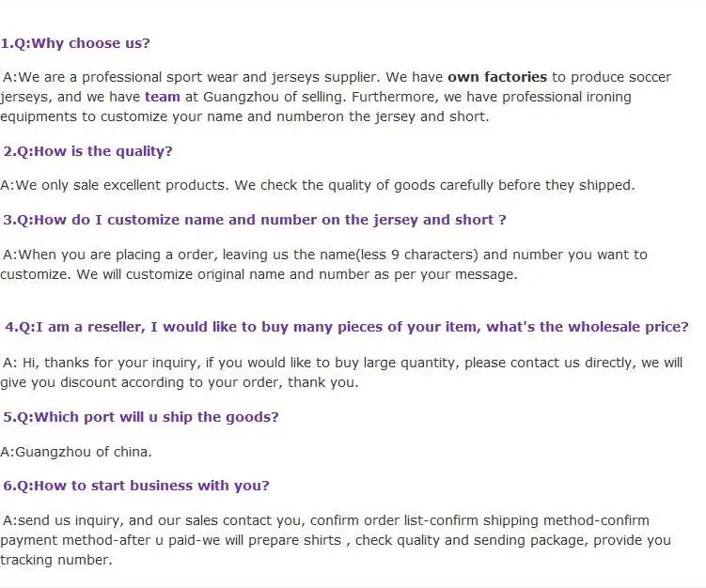706x588 pixels.
Task: Click the reseller wholesale price question
Action: (x=347, y=327)
